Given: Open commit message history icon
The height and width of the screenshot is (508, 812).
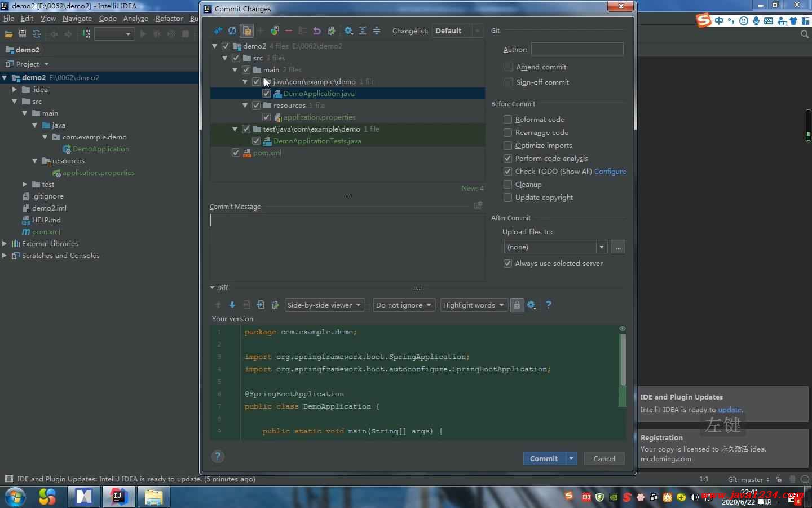Looking at the screenshot, I should coord(478,205).
